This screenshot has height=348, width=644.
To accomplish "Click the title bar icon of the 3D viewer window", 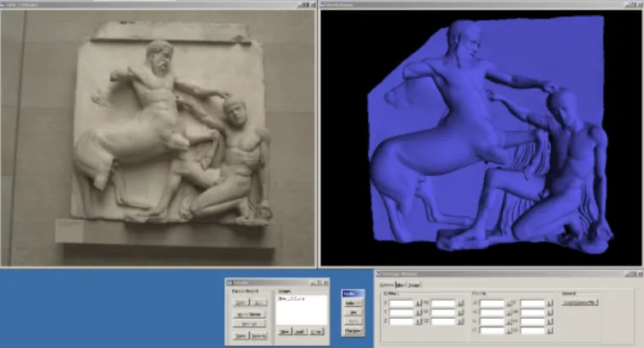I will [x=322, y=5].
